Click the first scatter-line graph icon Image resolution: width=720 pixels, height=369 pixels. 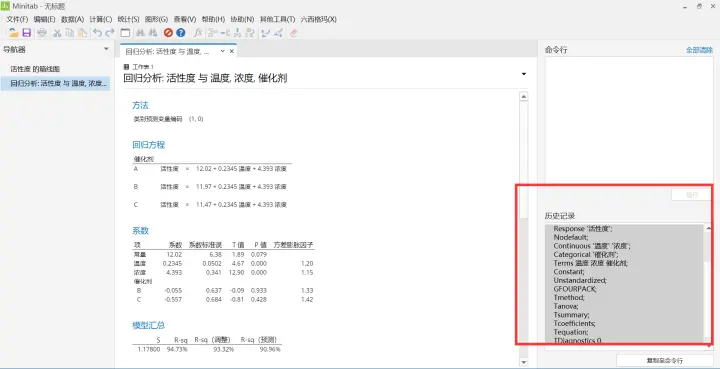[x=265, y=33]
